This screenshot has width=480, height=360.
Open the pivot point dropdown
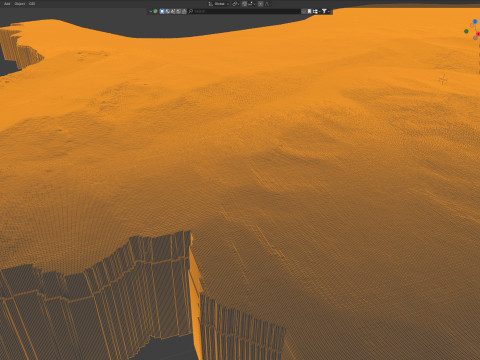[x=236, y=4]
